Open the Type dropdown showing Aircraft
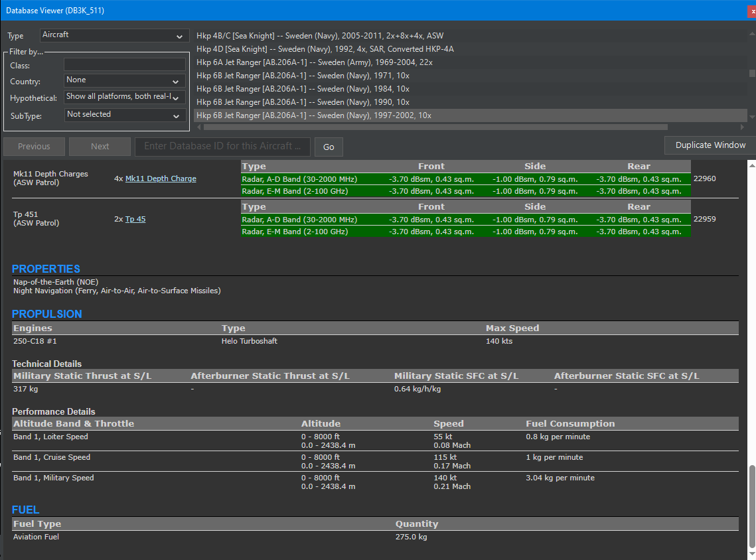Viewport: 756px width, 560px height. 113,36
